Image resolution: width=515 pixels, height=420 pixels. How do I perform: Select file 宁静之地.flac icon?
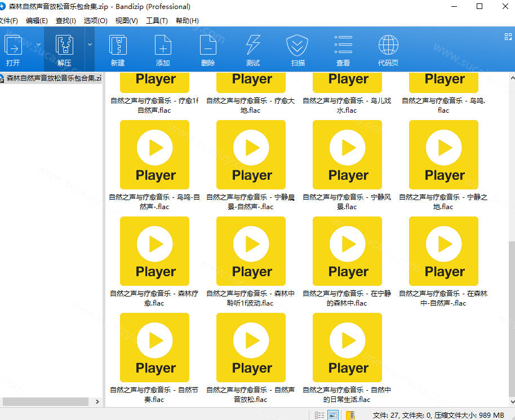coord(443,154)
